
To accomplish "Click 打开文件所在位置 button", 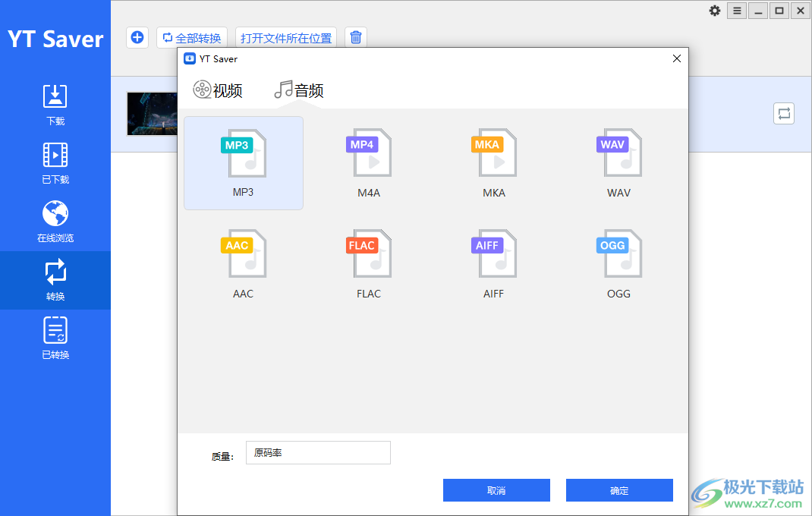I will (286, 37).
